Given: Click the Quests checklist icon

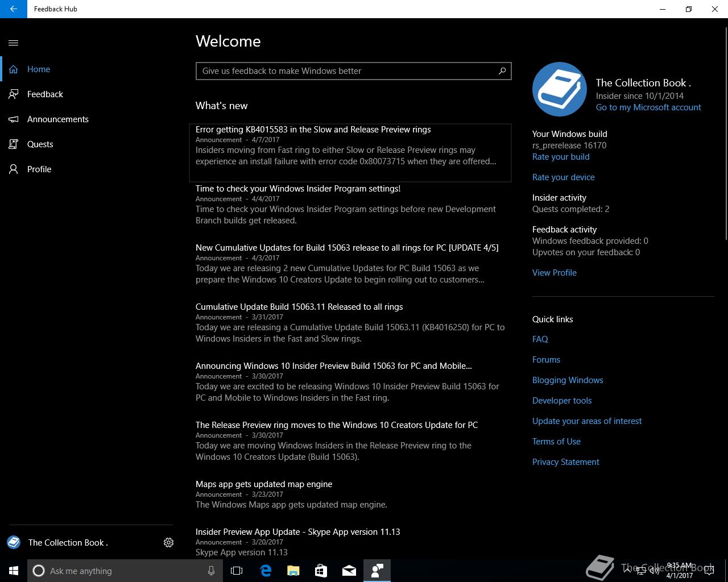Looking at the screenshot, I should (x=14, y=144).
